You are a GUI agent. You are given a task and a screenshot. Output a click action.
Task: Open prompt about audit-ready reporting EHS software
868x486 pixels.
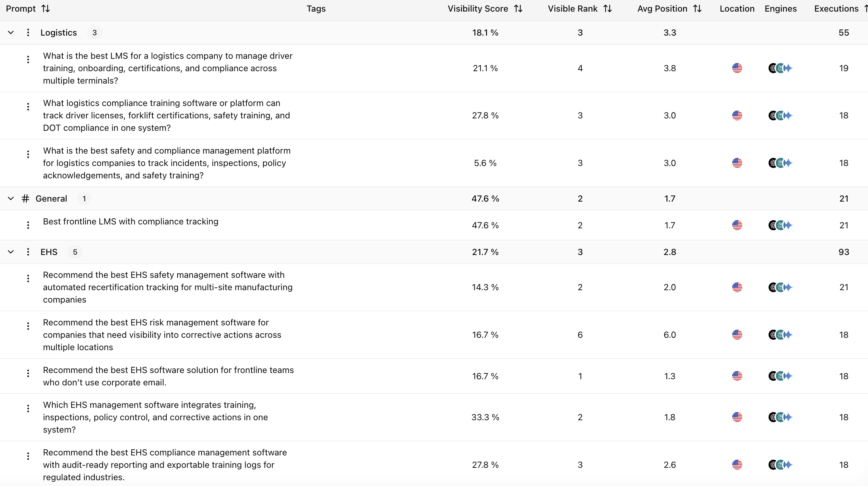click(x=165, y=465)
